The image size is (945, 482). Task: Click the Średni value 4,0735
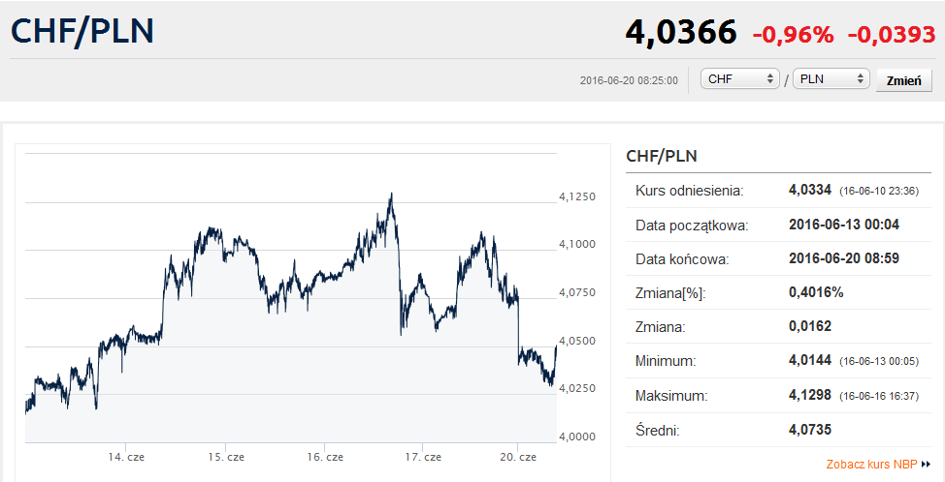point(810,430)
